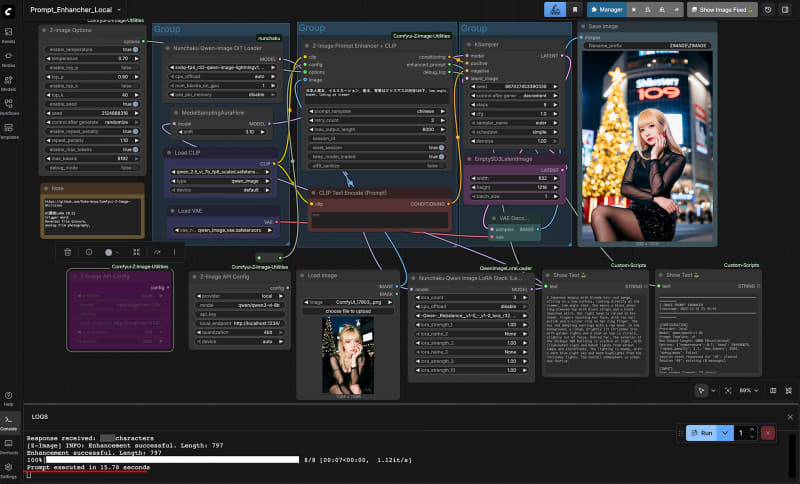Image resolution: width=800 pixels, height=484 pixels.
Task: Decrease steps value in KSampler
Action: pos(473,105)
